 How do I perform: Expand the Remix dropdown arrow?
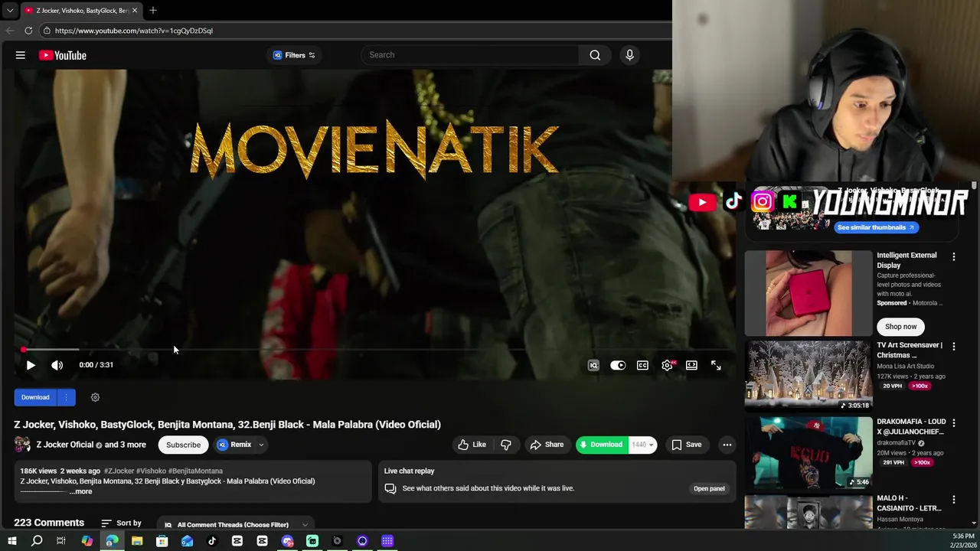[261, 445]
